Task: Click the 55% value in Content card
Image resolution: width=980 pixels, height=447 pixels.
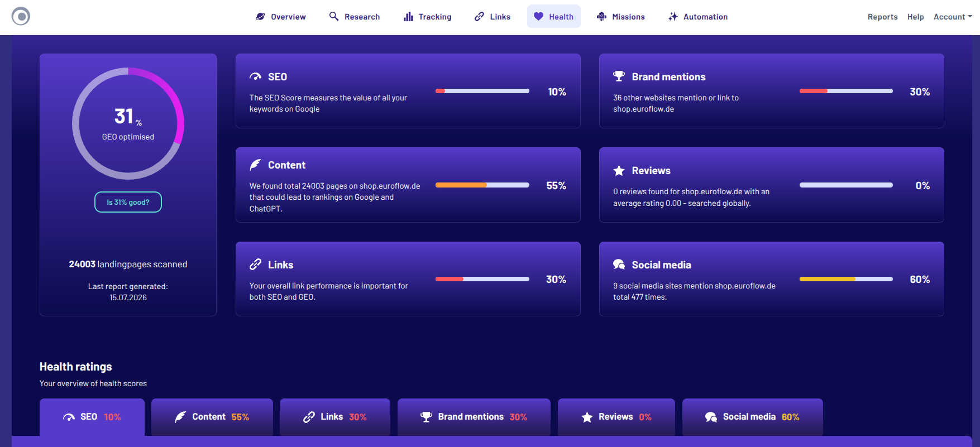Action: (x=556, y=185)
